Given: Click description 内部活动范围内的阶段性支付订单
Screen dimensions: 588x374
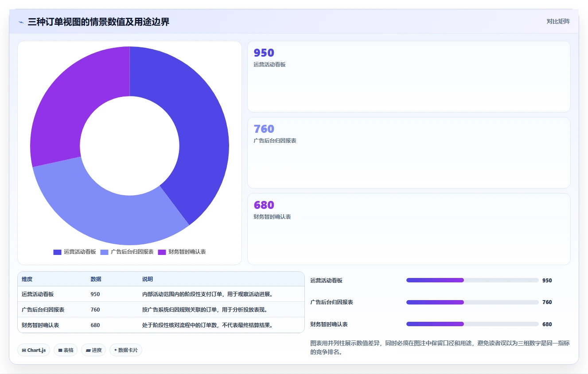Looking at the screenshot, I should click(207, 294).
